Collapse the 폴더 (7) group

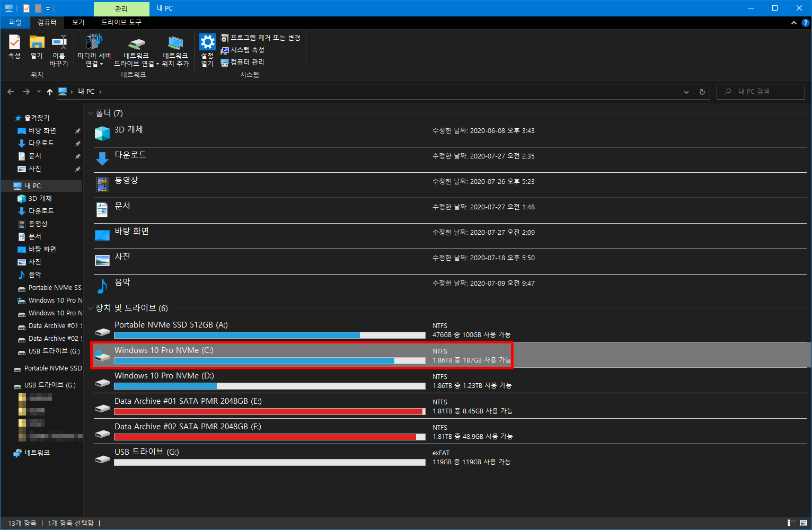[x=90, y=113]
